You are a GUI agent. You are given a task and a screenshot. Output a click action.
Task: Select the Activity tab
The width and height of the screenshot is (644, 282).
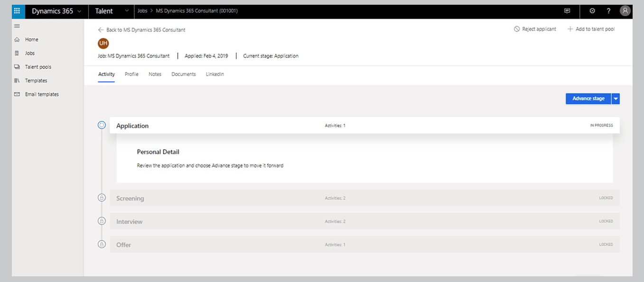(x=106, y=74)
